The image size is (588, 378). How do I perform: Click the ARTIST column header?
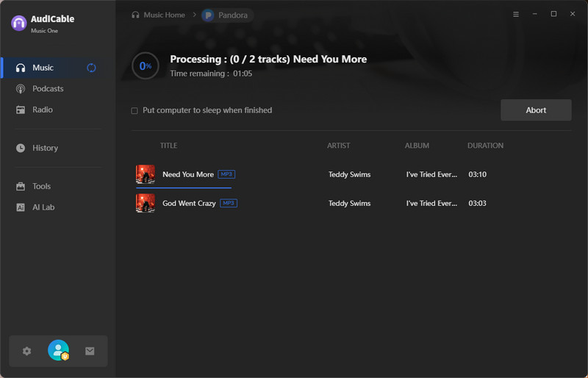coord(339,146)
